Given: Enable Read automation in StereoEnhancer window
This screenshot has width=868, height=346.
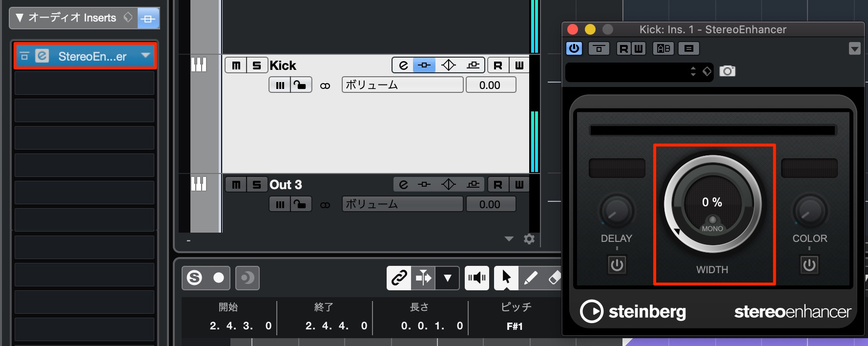Looking at the screenshot, I should click(623, 48).
